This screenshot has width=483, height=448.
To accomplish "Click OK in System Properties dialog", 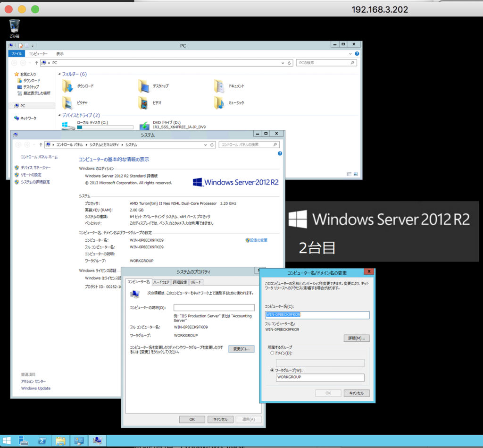I will tap(192, 419).
